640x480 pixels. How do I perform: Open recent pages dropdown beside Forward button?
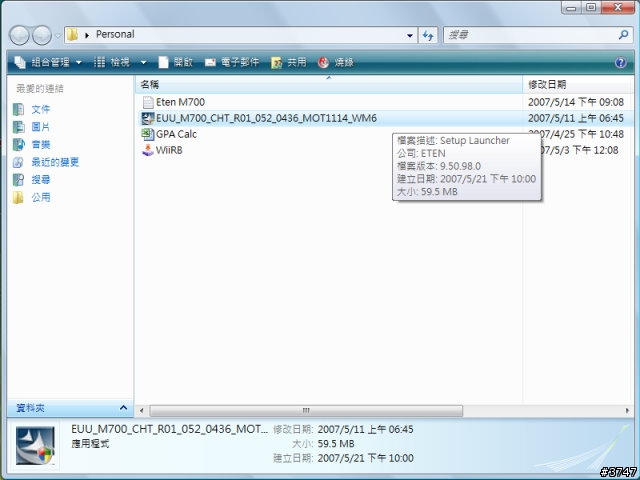[x=58, y=36]
